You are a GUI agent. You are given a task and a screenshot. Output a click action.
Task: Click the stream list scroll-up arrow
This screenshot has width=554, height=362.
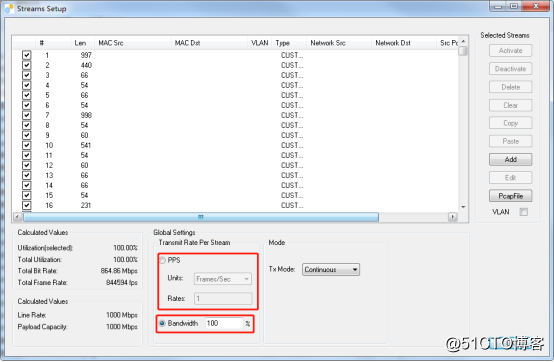(x=463, y=41)
